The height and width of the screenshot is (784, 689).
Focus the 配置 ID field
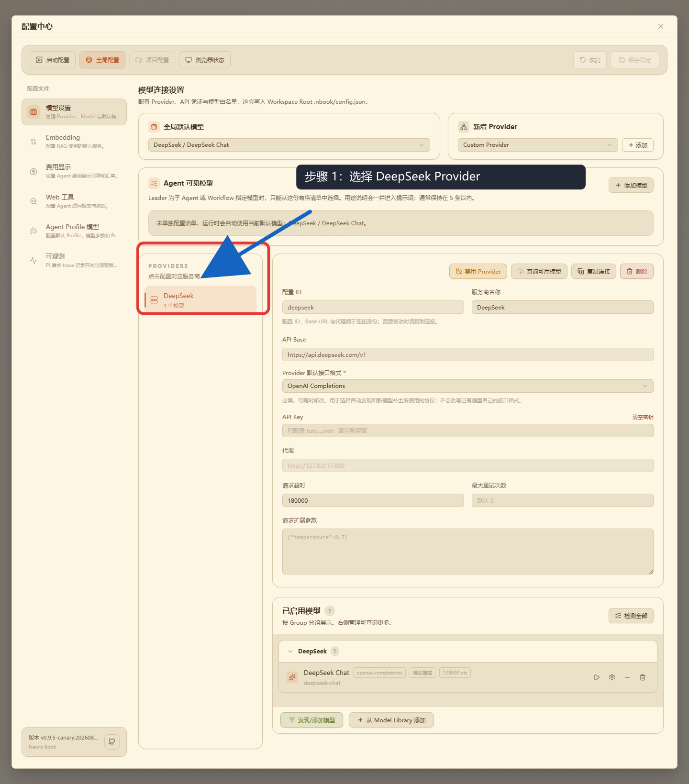[x=373, y=307]
